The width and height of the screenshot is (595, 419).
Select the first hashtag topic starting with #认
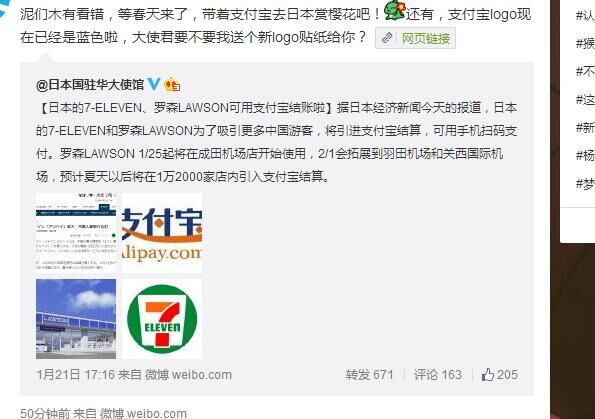click(585, 16)
